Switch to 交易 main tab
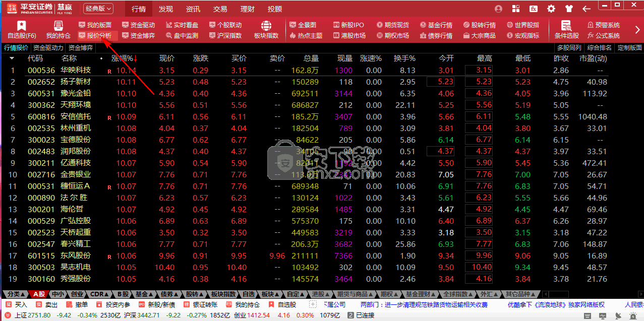This screenshot has height=321, width=644. (220, 9)
